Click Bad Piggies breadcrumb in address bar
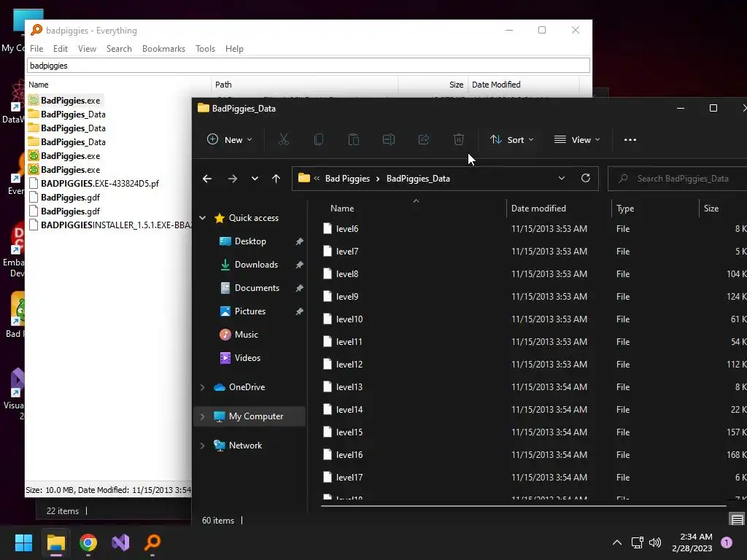This screenshot has height=560, width=747. click(x=347, y=179)
